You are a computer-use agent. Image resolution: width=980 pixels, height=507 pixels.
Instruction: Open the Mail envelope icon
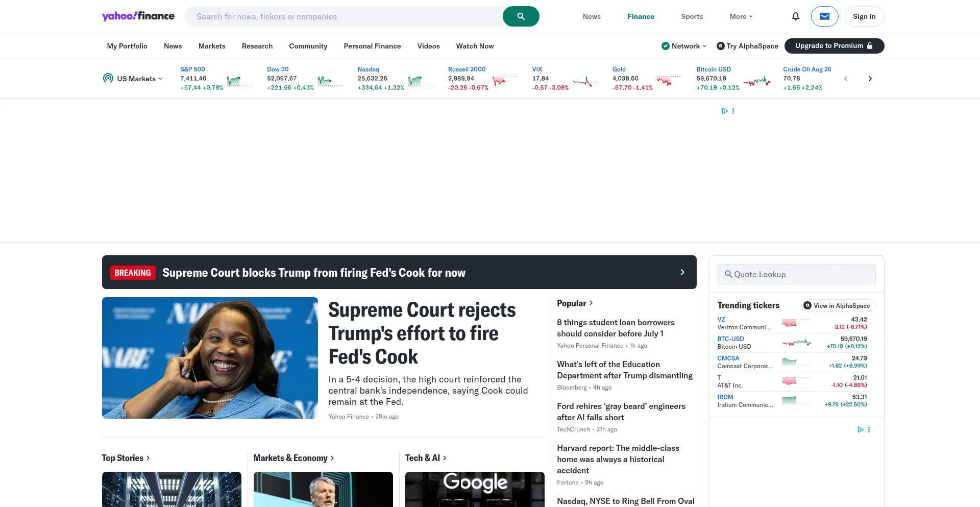click(824, 16)
